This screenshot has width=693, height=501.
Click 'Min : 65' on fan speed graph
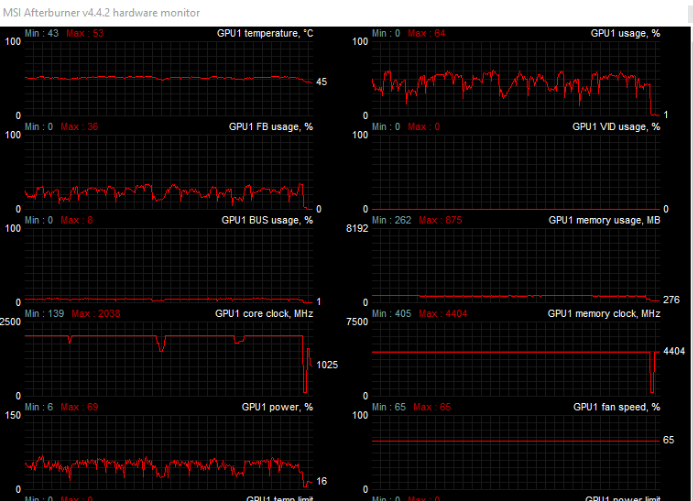(389, 407)
